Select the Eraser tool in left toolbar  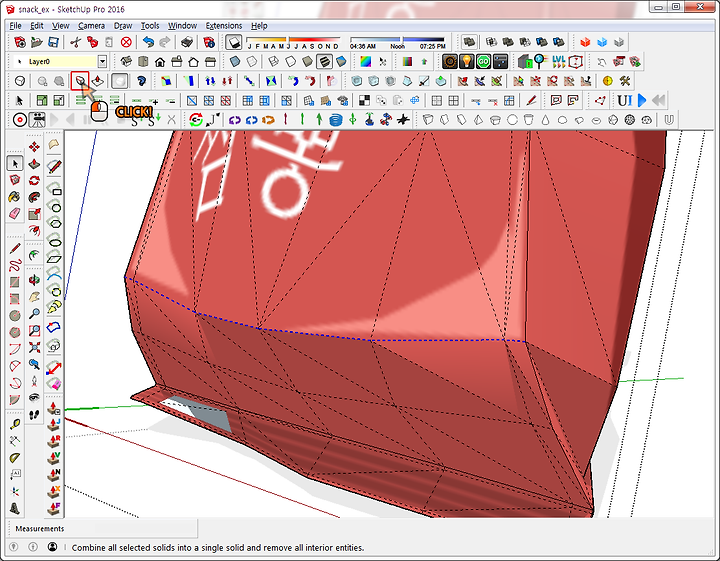[15, 213]
